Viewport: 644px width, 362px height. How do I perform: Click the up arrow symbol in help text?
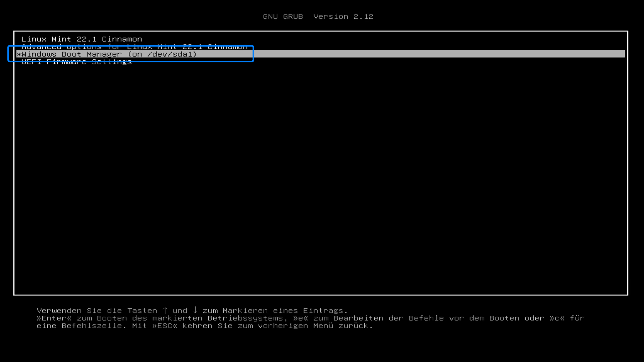(165, 310)
